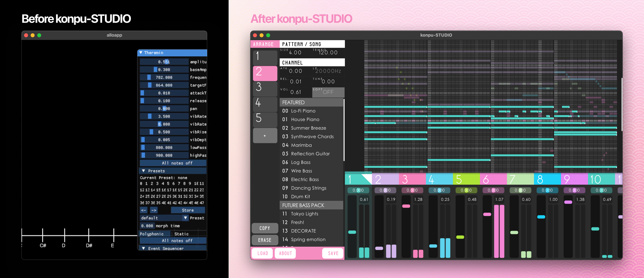Expand the Event Sequencer section
Viewport: 644px width, 278px height.
pos(143,248)
